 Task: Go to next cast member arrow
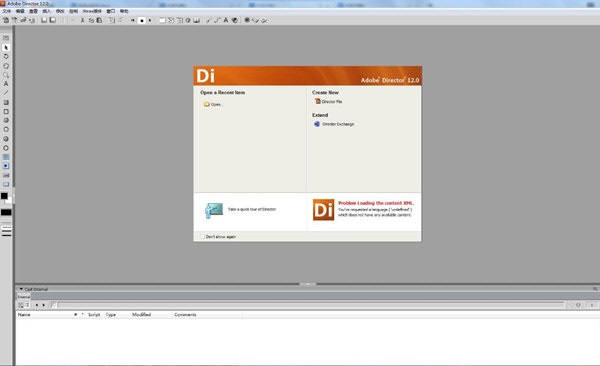pyautogui.click(x=44, y=305)
